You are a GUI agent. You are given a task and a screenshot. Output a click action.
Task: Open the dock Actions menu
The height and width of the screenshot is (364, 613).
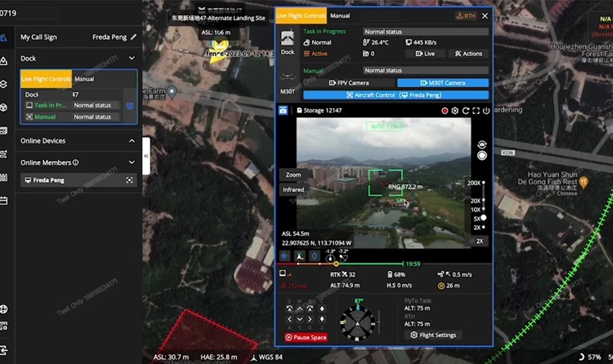click(468, 54)
